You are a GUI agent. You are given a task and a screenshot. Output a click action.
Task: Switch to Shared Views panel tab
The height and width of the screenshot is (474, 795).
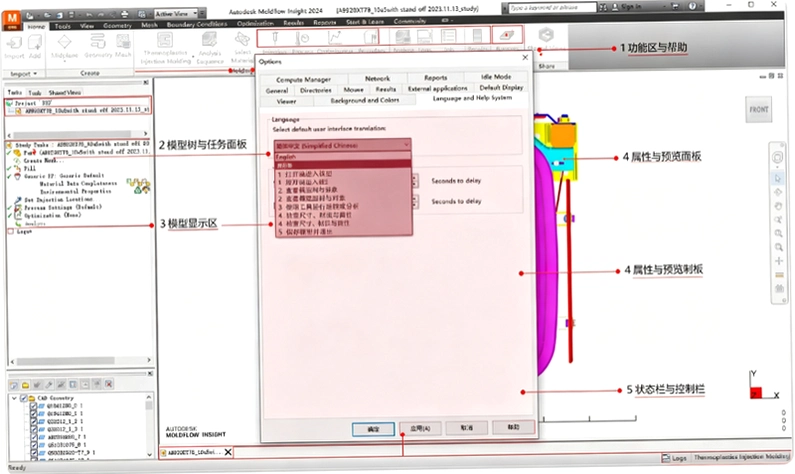[64, 93]
